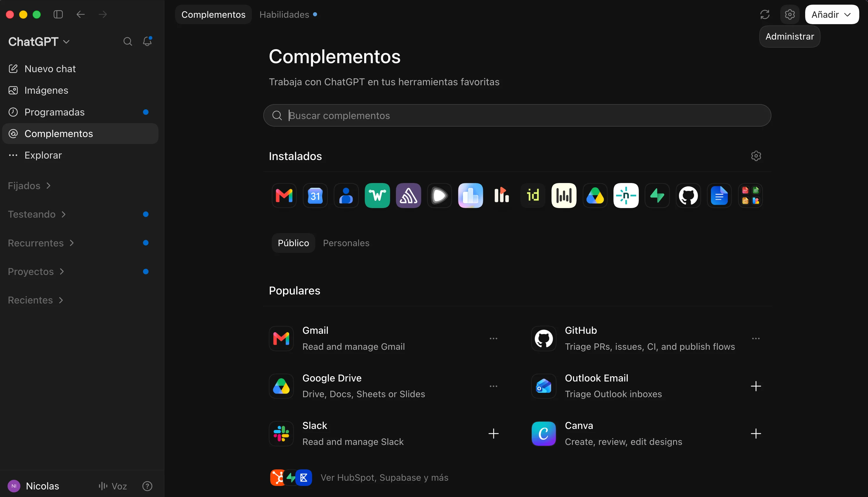The image size is (868, 497).
Task: Open the installed Google Docs icon
Action: click(x=719, y=196)
